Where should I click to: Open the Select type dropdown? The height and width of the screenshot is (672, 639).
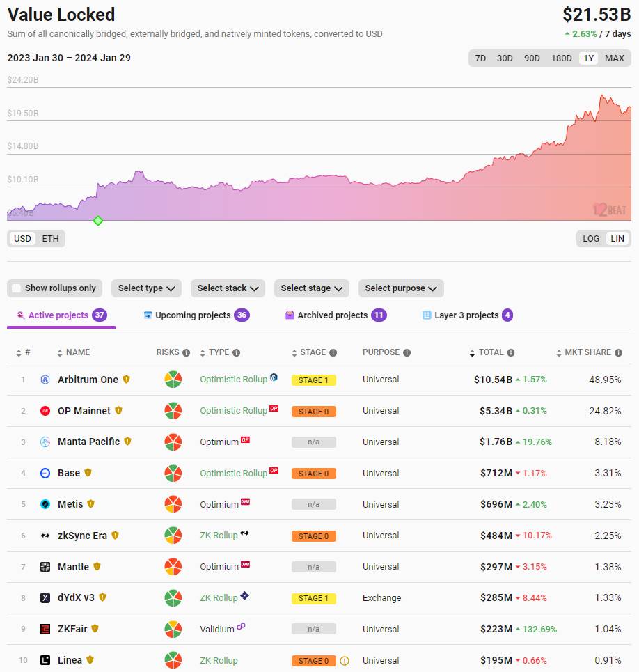[x=146, y=288]
